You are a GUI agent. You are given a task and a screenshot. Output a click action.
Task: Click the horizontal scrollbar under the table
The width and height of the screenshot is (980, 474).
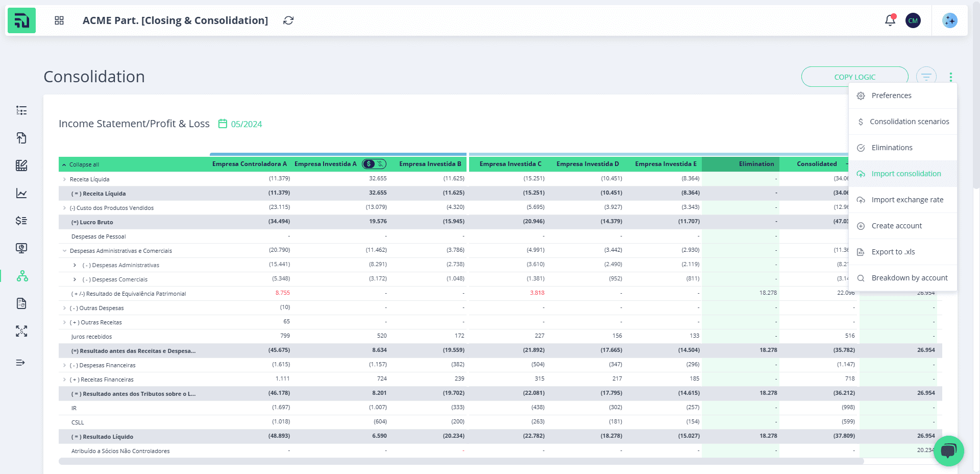point(461,461)
